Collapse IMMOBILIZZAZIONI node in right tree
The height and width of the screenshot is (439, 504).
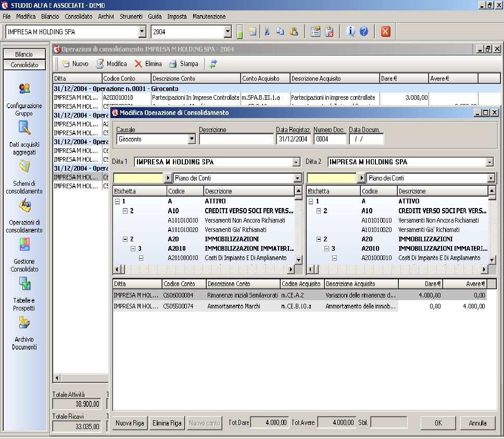(319, 239)
